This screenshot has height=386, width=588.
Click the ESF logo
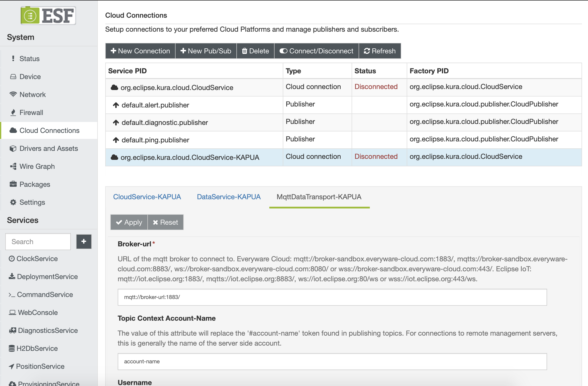click(48, 15)
